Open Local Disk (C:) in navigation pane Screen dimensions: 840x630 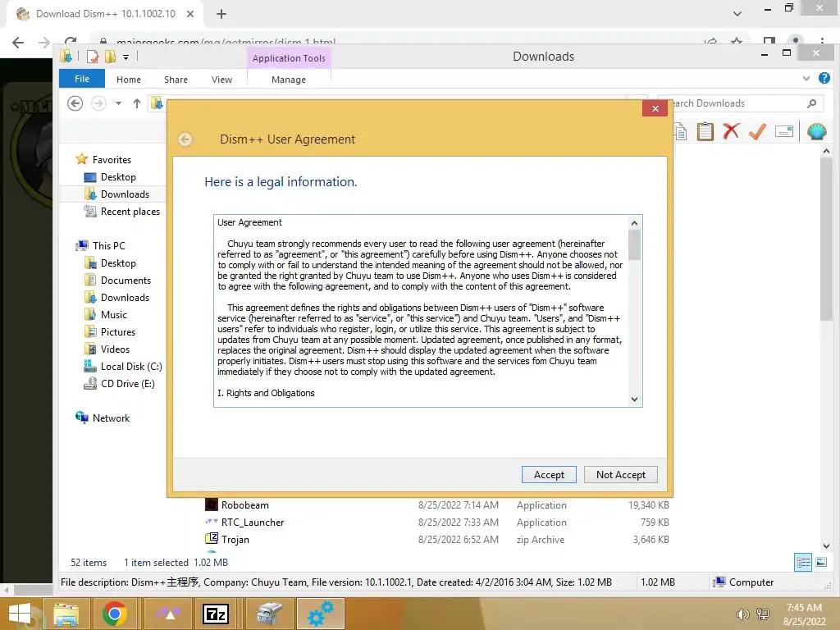coord(123,367)
